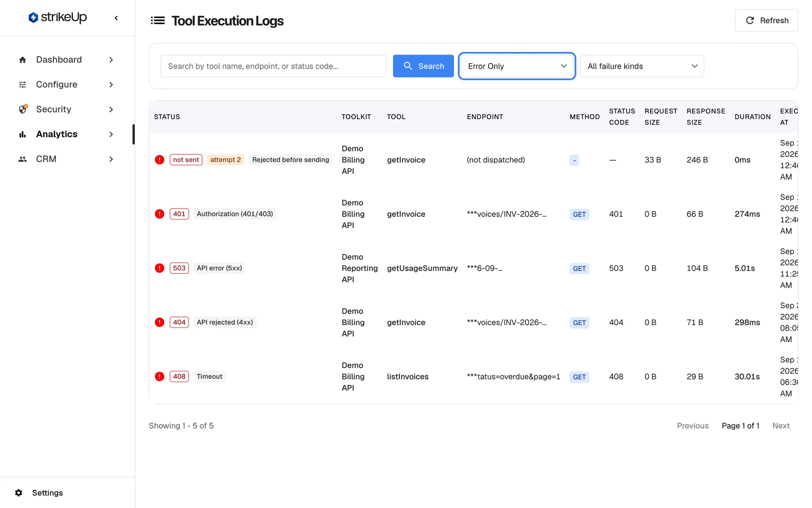
Task: Click the Analytics bar chart icon
Action: (23, 134)
